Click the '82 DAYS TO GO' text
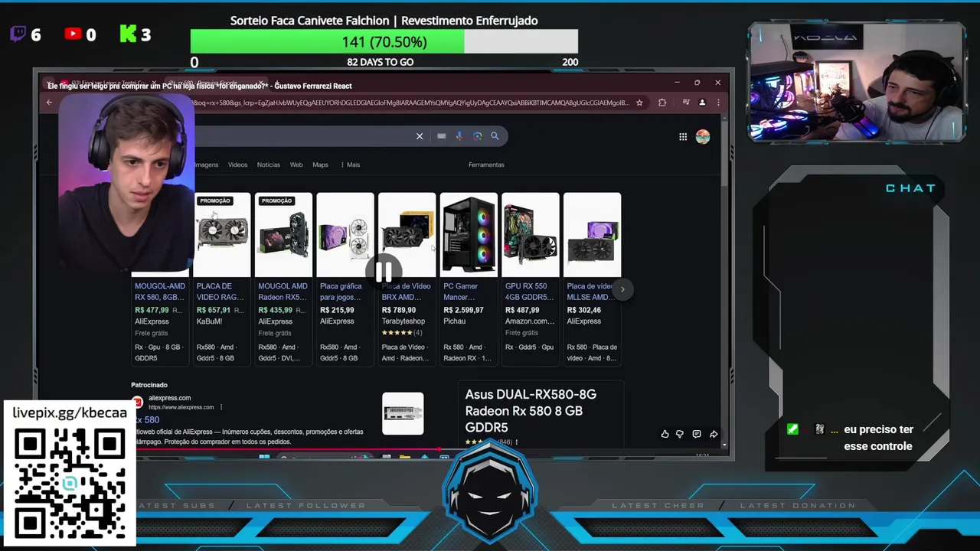Viewport: 980px width, 551px height. (x=381, y=62)
